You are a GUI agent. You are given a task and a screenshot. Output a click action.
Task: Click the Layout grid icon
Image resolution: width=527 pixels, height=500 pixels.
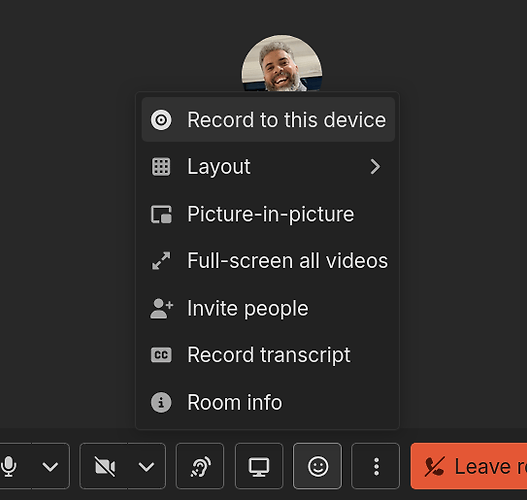pyautogui.click(x=161, y=167)
